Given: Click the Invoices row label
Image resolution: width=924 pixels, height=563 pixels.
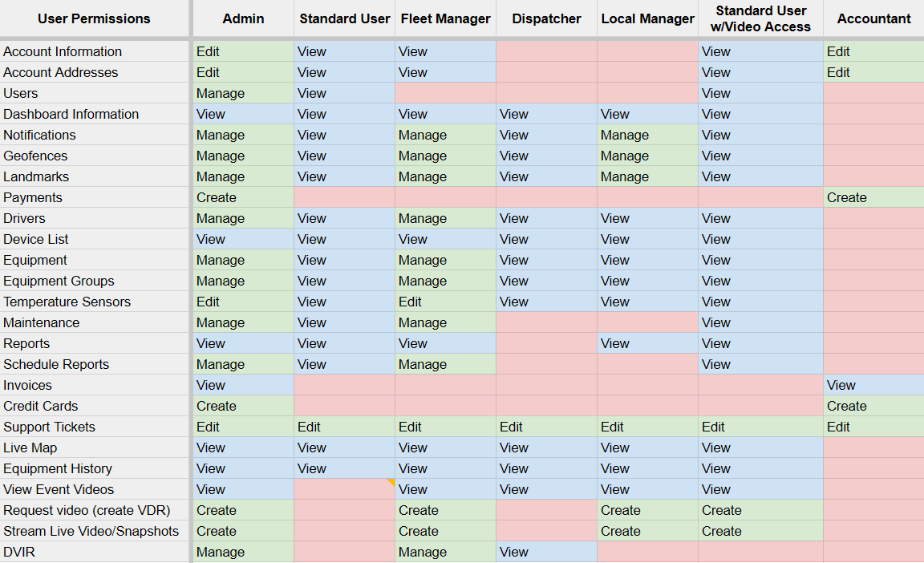Looking at the screenshot, I should pyautogui.click(x=95, y=385).
